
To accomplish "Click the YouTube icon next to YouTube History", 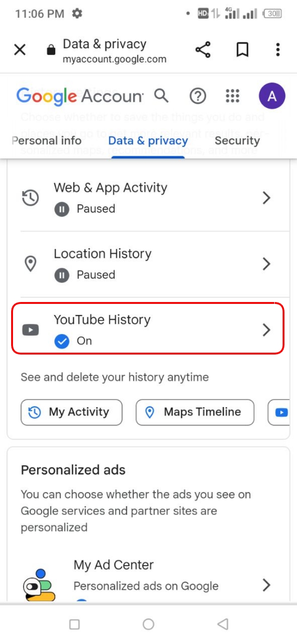I will coord(30,330).
